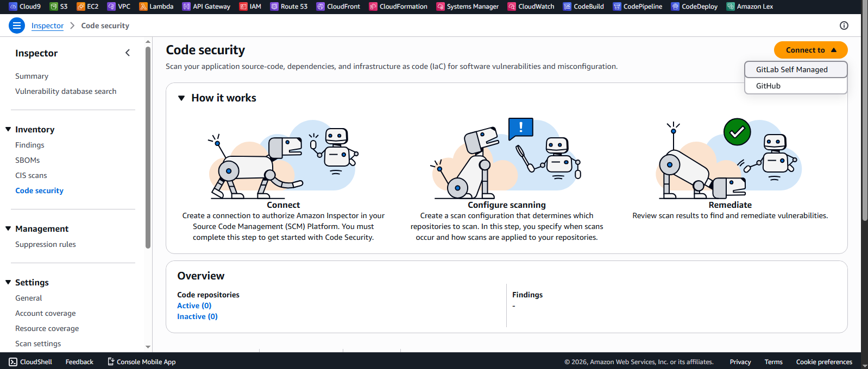Open the IAM shortcut icon
This screenshot has height=369, width=868.
tap(243, 7)
